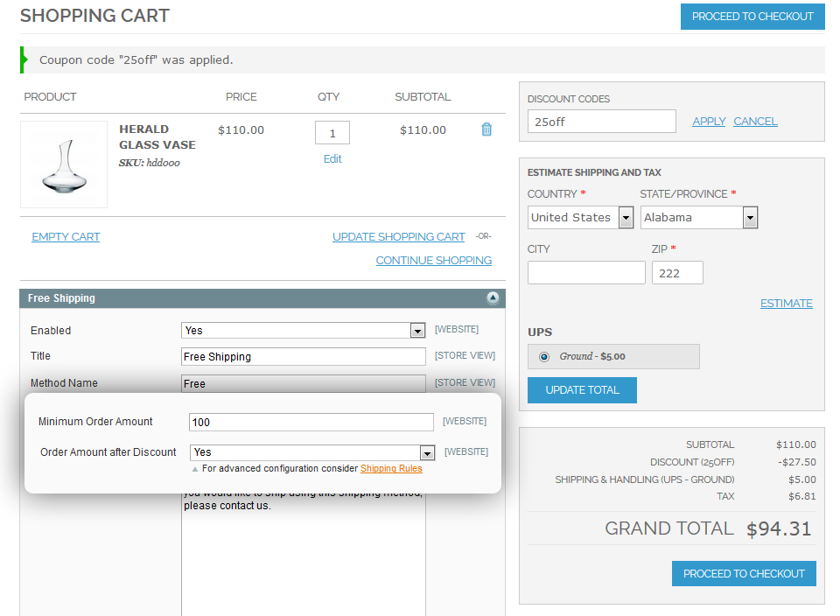The height and width of the screenshot is (616, 840).
Task: Click Update Shopping Cart link
Action: [398, 237]
